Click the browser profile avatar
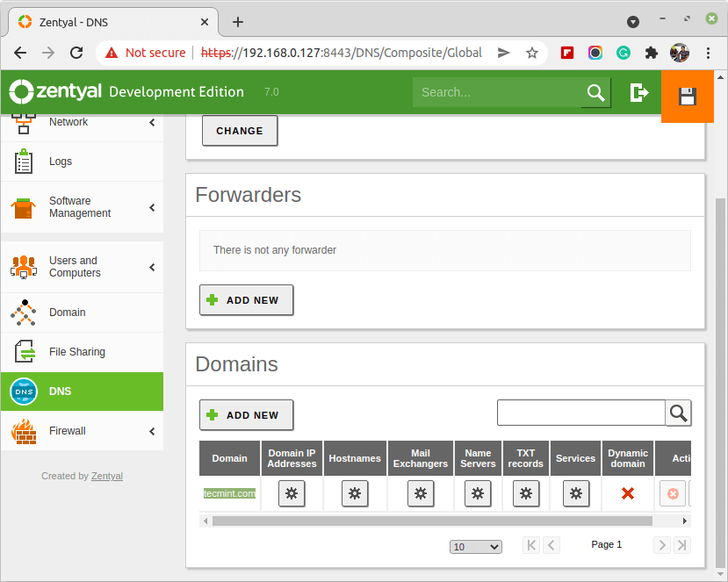Image resolution: width=728 pixels, height=582 pixels. (679, 53)
